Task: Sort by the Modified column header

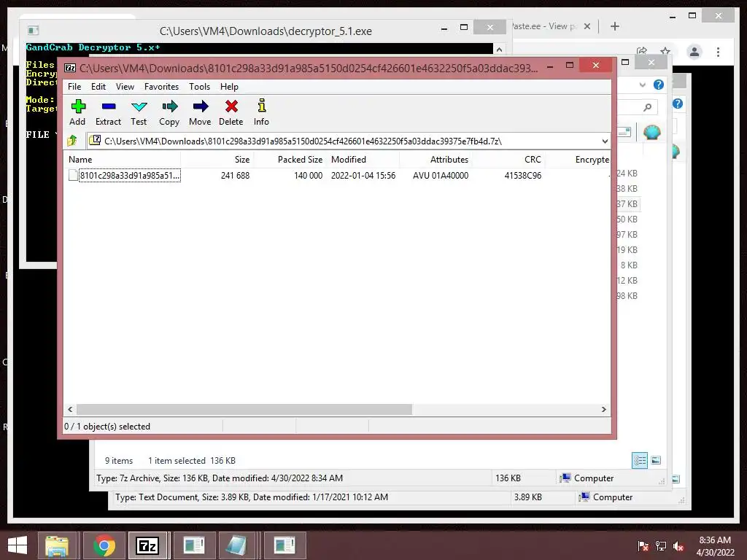Action: [363, 160]
